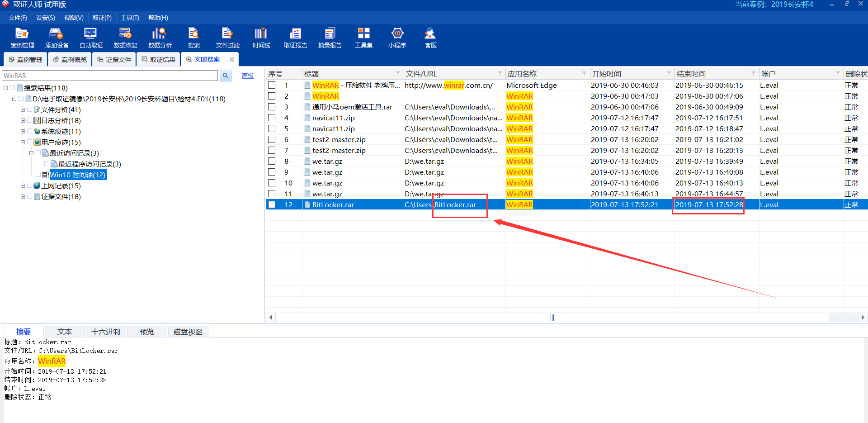This screenshot has height=423, width=868.
Task: Tick the checkbox for row 5 navicat11.zip
Action: (272, 128)
